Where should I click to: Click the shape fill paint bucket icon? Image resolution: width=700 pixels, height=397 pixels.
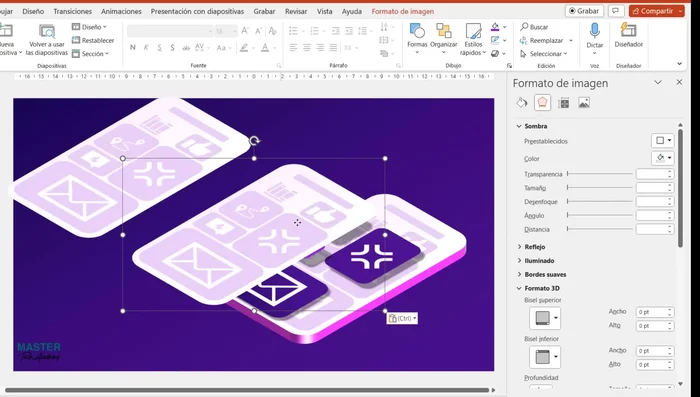click(x=495, y=27)
